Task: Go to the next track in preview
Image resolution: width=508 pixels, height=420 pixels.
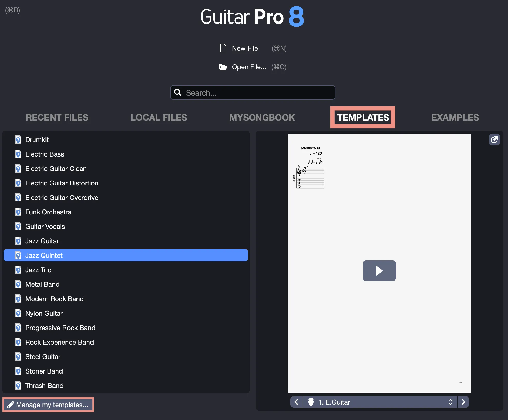Action: (x=463, y=402)
